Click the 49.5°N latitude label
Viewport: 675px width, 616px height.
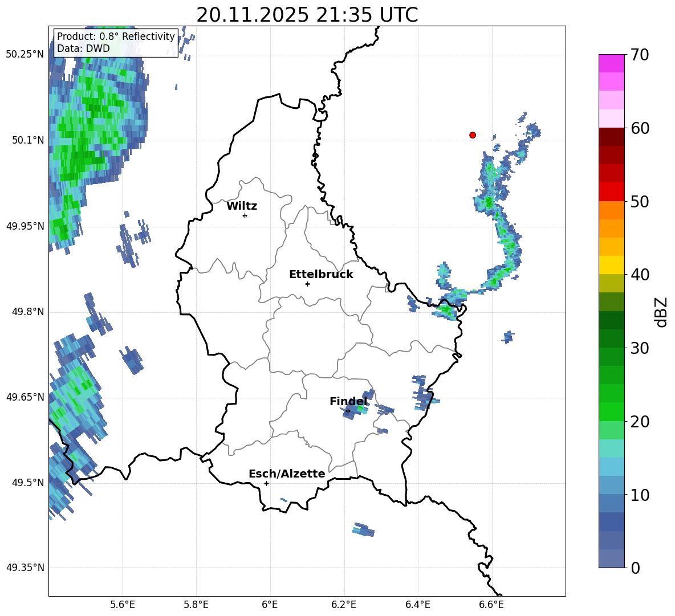28,483
